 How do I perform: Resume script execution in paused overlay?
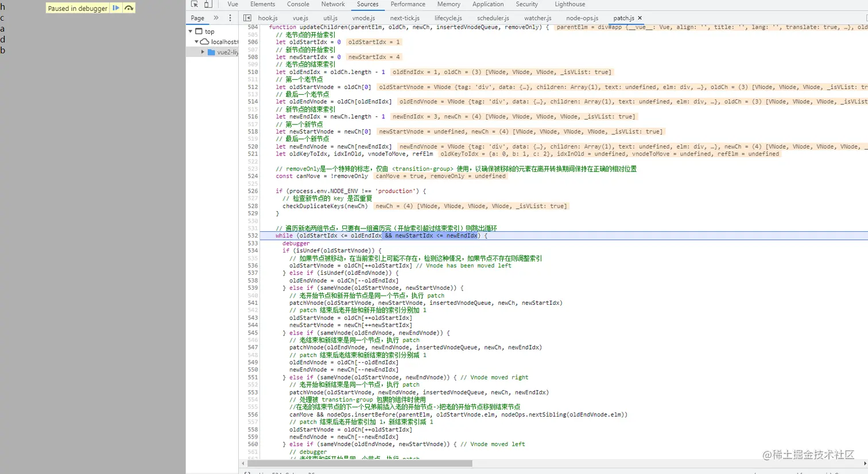click(x=116, y=8)
